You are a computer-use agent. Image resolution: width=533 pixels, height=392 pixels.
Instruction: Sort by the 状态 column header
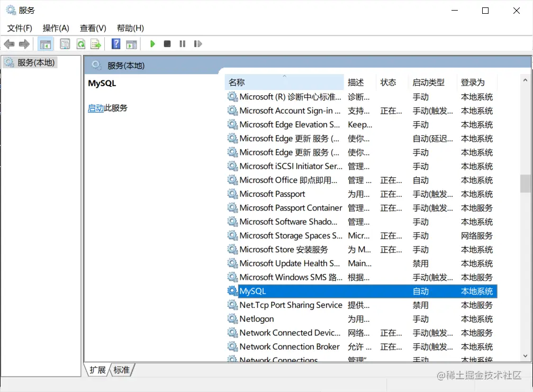pos(392,82)
